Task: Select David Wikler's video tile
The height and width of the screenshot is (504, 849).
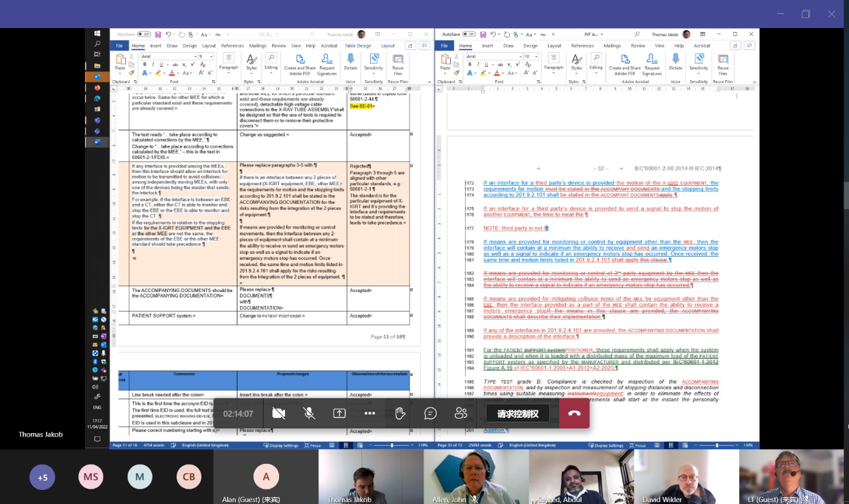Action: pos(686,477)
